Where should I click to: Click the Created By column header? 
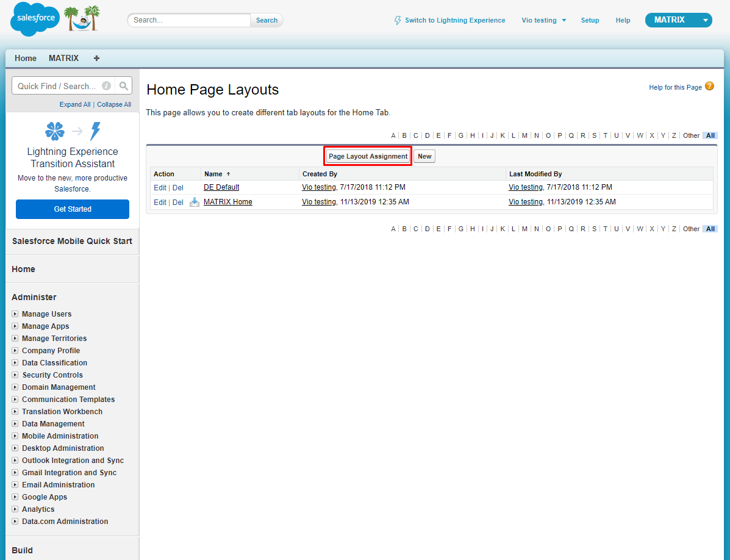(x=320, y=174)
